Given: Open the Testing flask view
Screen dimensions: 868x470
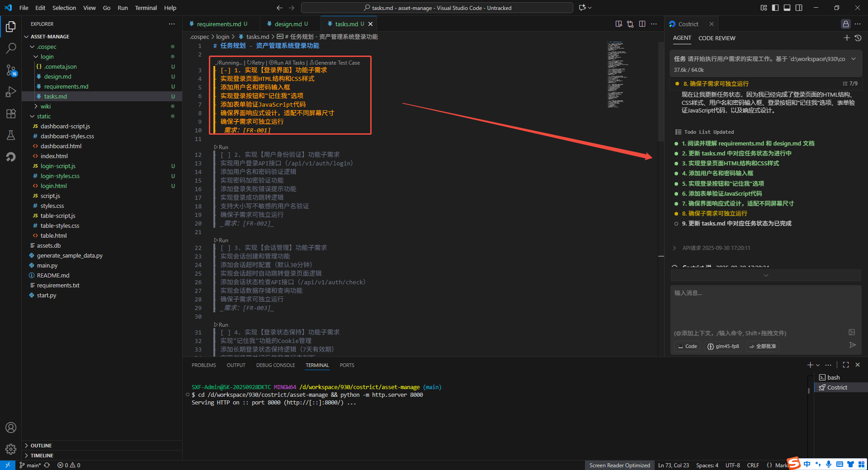Looking at the screenshot, I should [x=11, y=135].
